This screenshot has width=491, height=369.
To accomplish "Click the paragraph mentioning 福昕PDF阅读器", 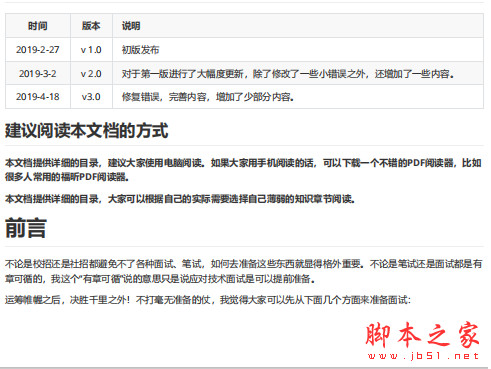I will coord(243,170).
